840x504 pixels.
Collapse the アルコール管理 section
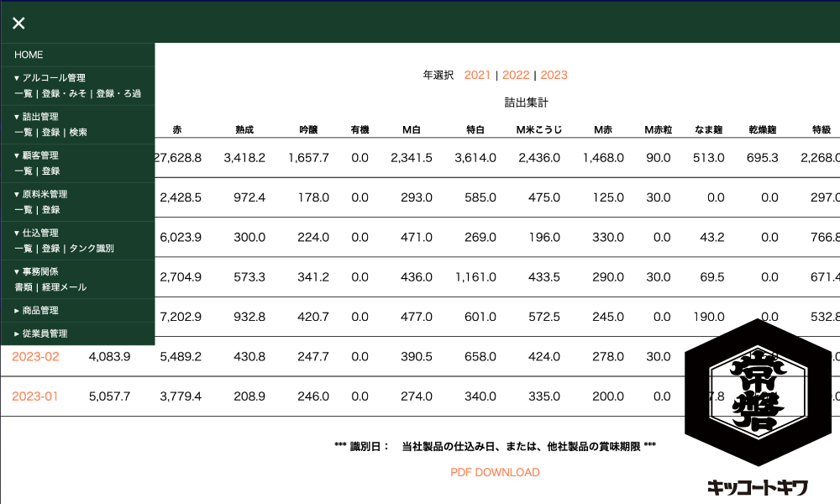coord(50,78)
